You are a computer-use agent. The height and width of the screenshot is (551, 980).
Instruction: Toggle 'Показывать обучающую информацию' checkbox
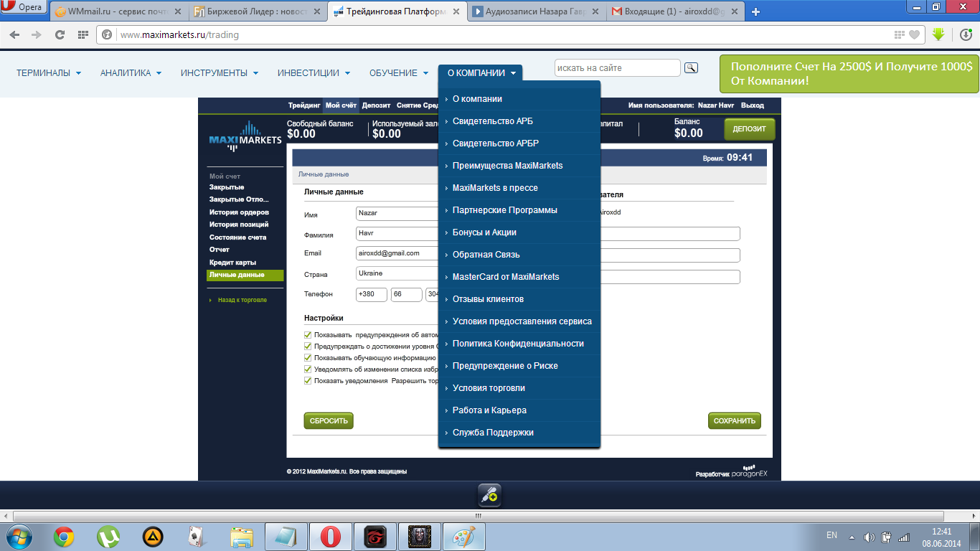click(308, 358)
